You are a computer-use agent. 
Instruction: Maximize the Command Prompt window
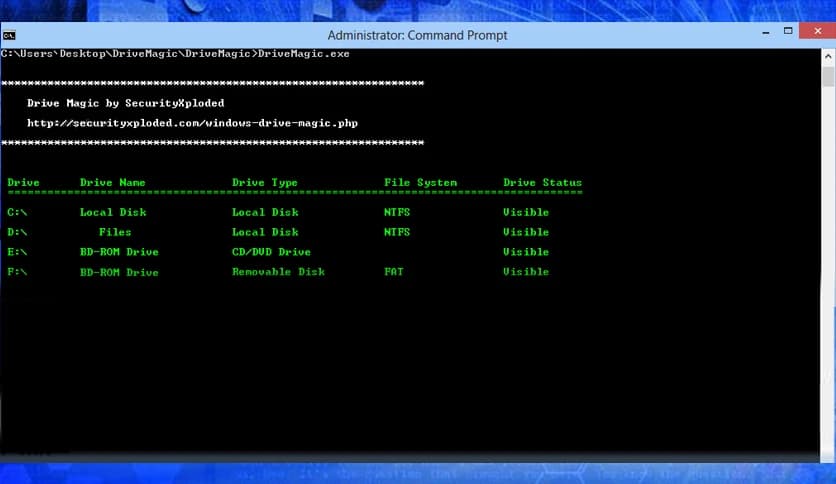click(788, 31)
